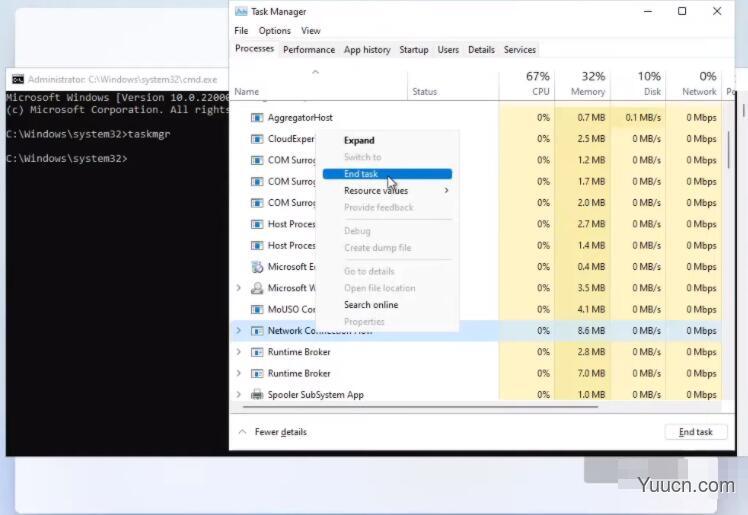Viewport: 748px width, 515px height.
Task: Click the sort arrow above the Name column
Action: [x=315, y=72]
